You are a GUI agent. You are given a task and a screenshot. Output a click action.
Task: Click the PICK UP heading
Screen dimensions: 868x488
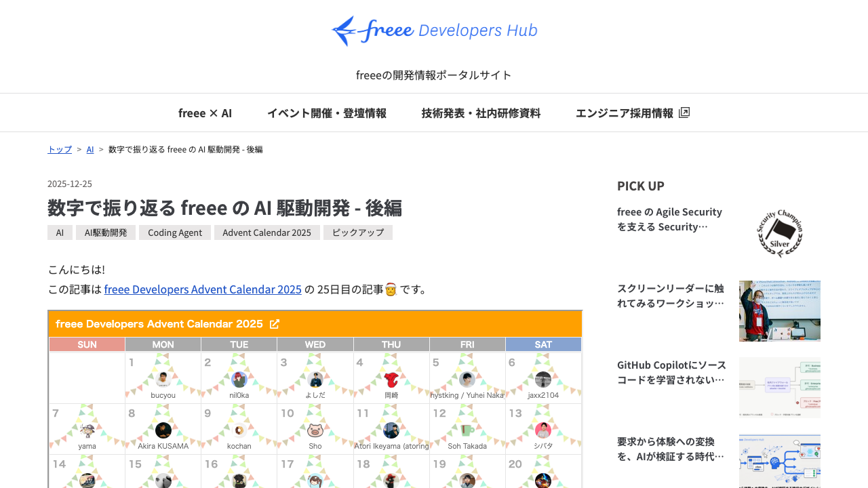point(641,186)
